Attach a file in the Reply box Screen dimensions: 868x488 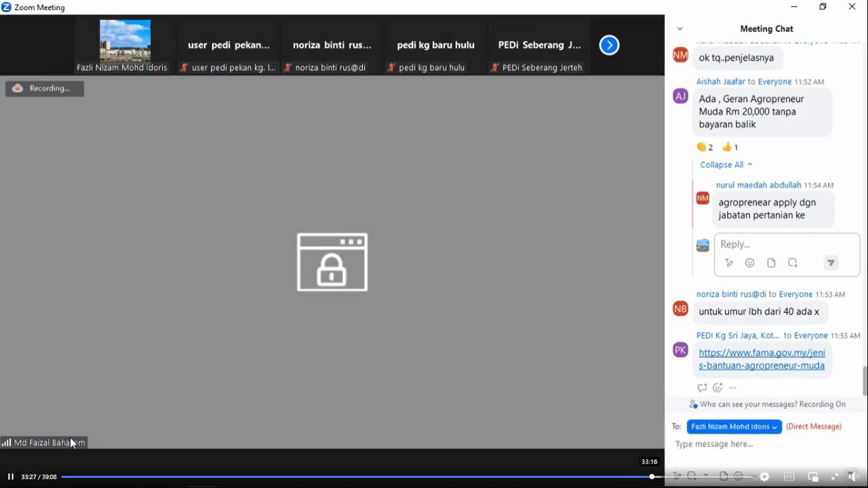click(771, 263)
